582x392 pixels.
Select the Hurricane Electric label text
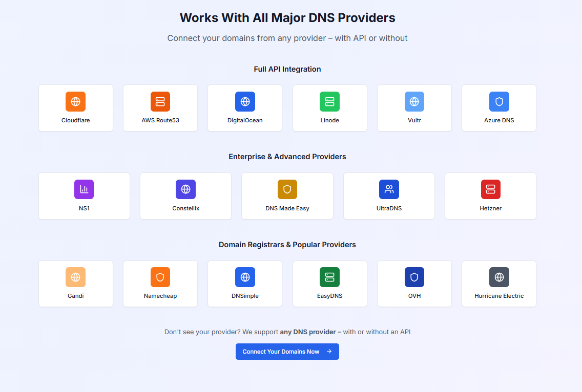[499, 296]
